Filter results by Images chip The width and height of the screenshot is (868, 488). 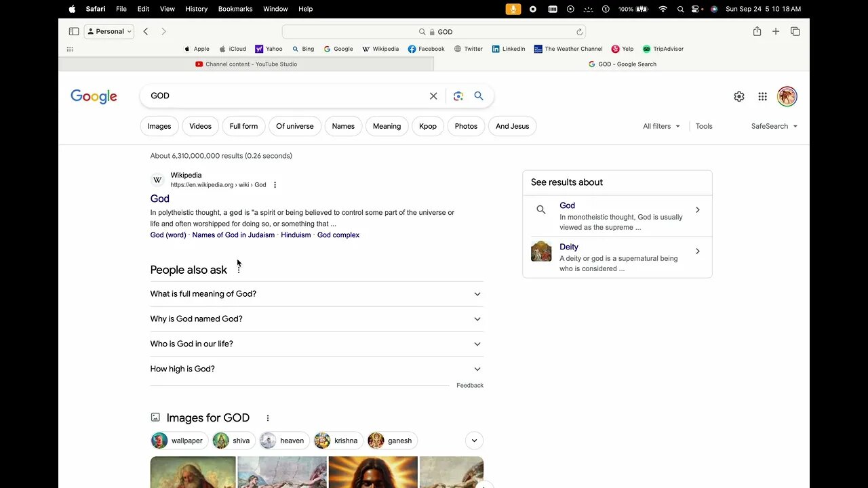(159, 126)
